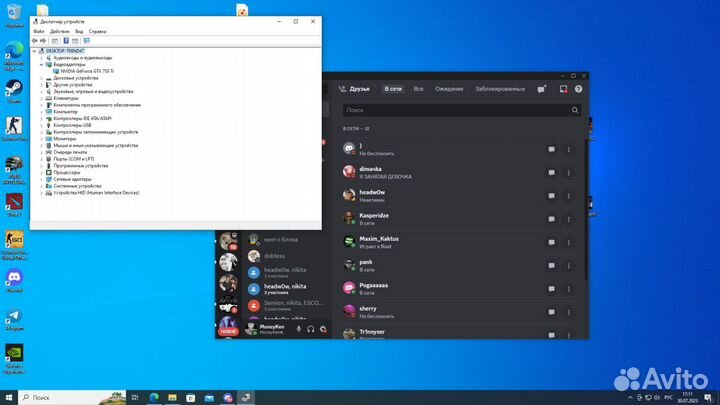Open Discord user settings gear icon
Viewport: 720px width, 405px height.
tap(324, 329)
